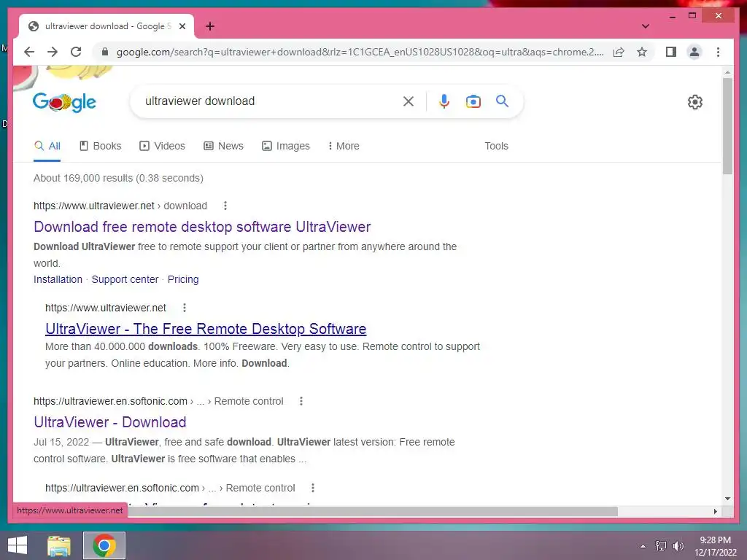Share this page using the share icon

tap(619, 52)
